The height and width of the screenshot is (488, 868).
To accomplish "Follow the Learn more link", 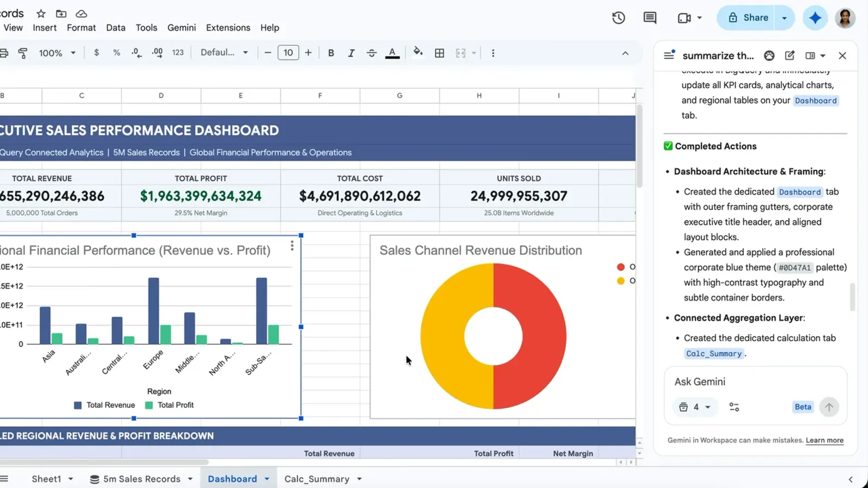I will (x=825, y=440).
